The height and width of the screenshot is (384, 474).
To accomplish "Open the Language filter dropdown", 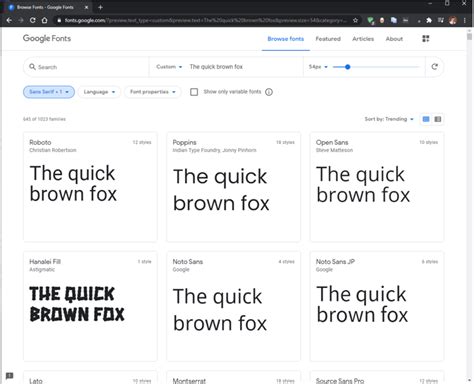I will pos(99,92).
